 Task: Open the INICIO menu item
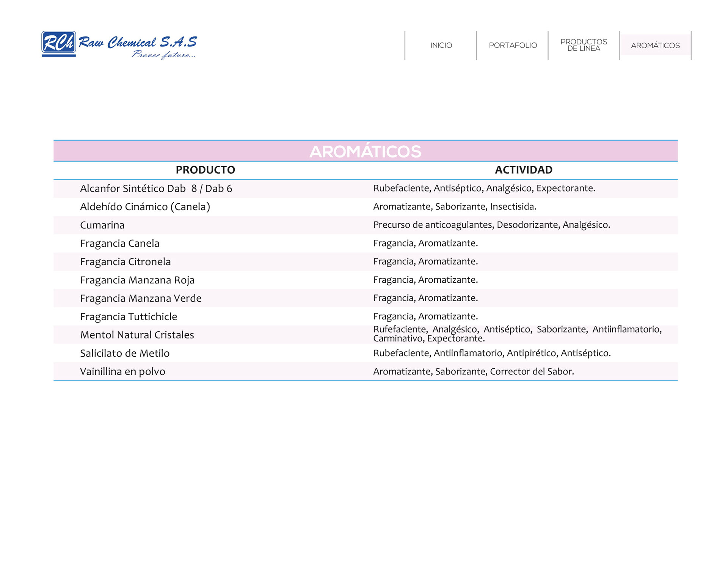click(x=441, y=46)
